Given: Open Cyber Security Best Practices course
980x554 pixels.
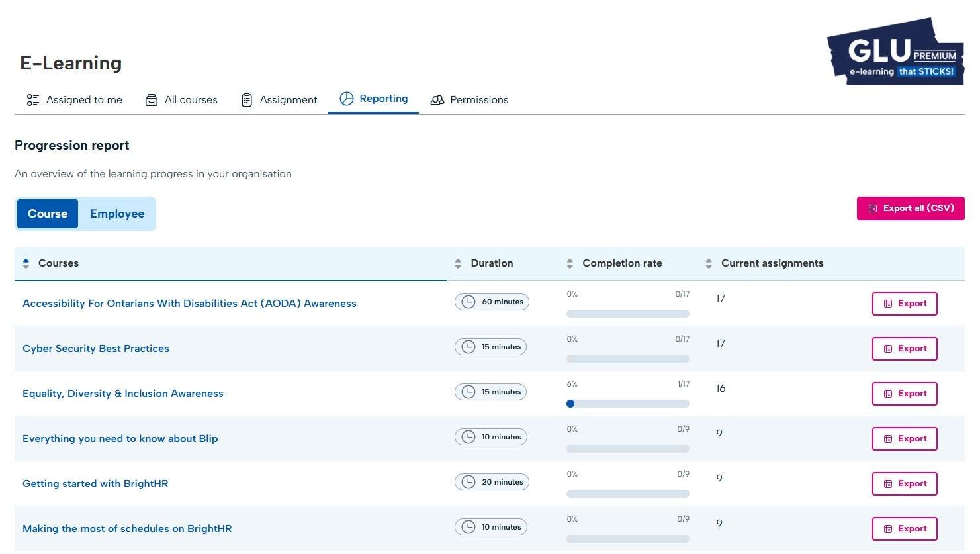Looking at the screenshot, I should (x=96, y=348).
